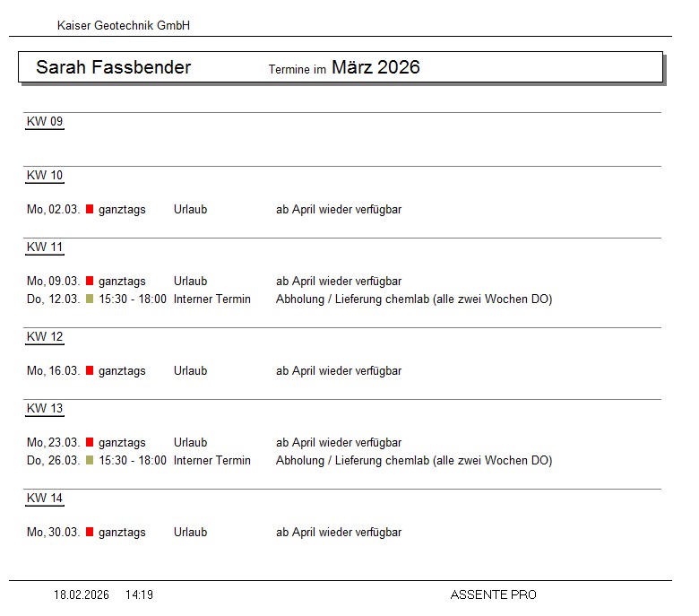Screen dimensions: 699x616
Task: Select the olive marker on Do, 26.03.
Action: (x=90, y=461)
